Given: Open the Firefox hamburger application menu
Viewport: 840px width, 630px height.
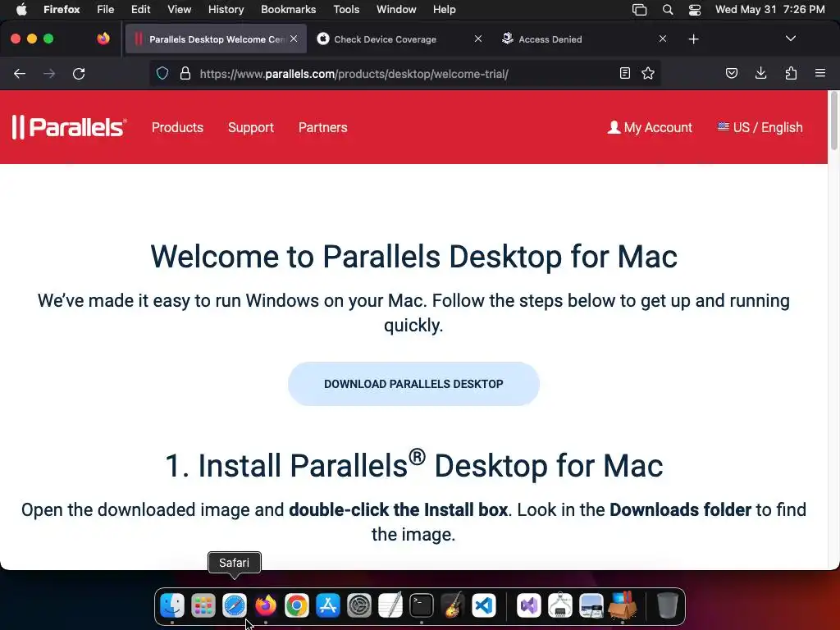Looking at the screenshot, I should coord(820,73).
